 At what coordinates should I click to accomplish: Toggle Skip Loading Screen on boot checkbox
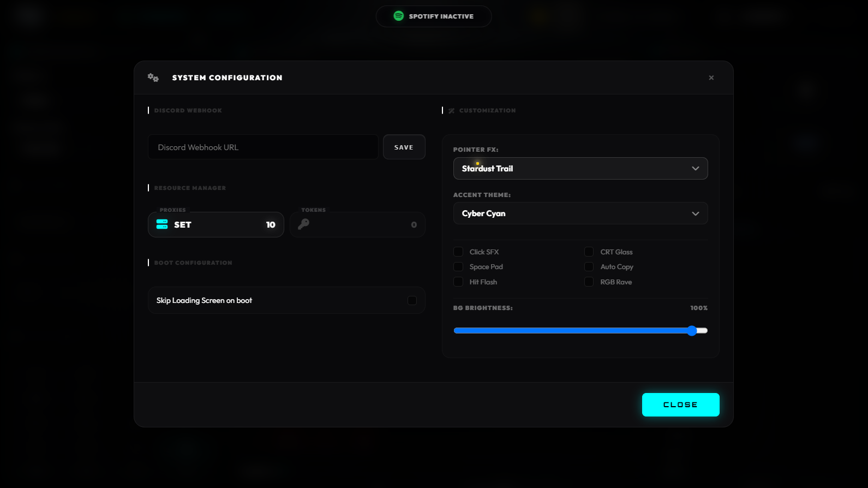click(412, 300)
